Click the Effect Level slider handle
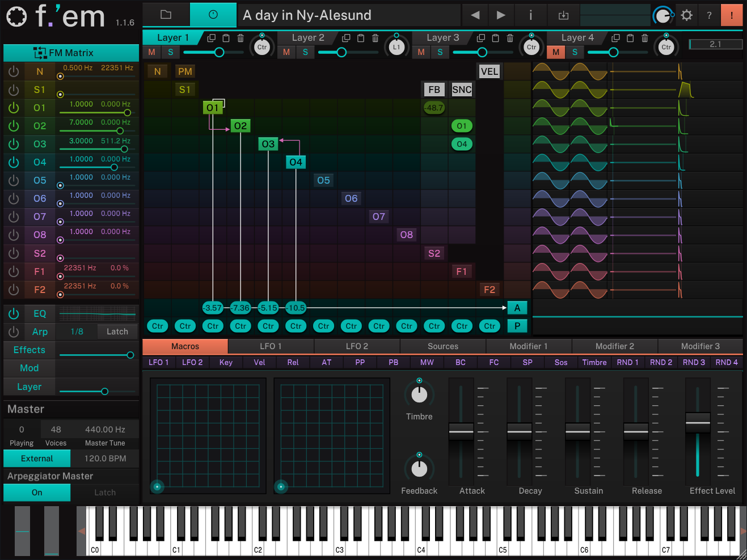The height and width of the screenshot is (560, 747). point(698,423)
